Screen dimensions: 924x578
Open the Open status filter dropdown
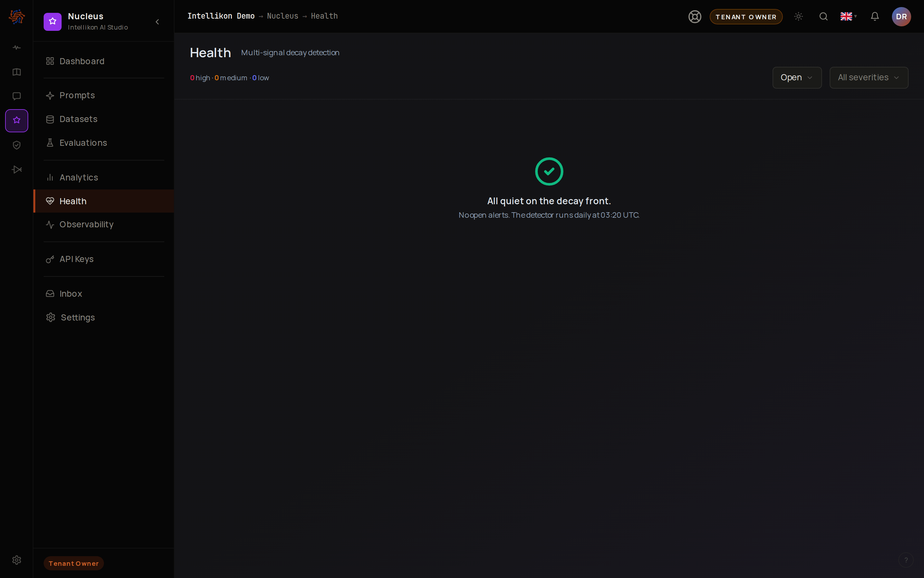click(797, 78)
